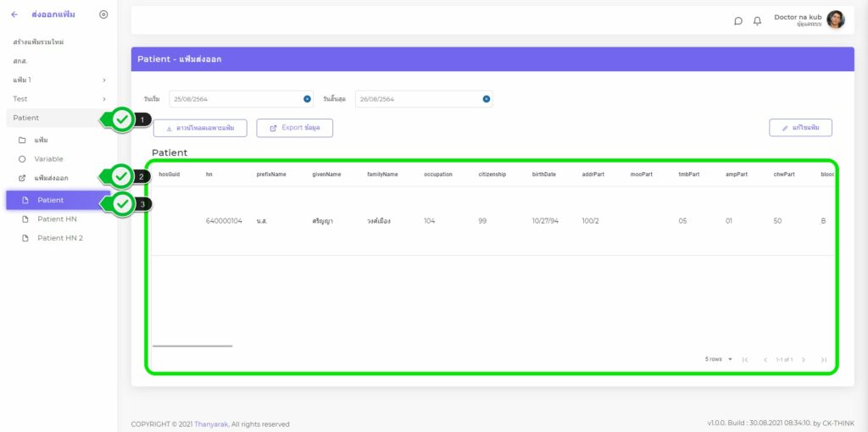Viewport: 868px width, 432px height.
Task: Click the table horizontal scrollbar
Action: click(192, 346)
